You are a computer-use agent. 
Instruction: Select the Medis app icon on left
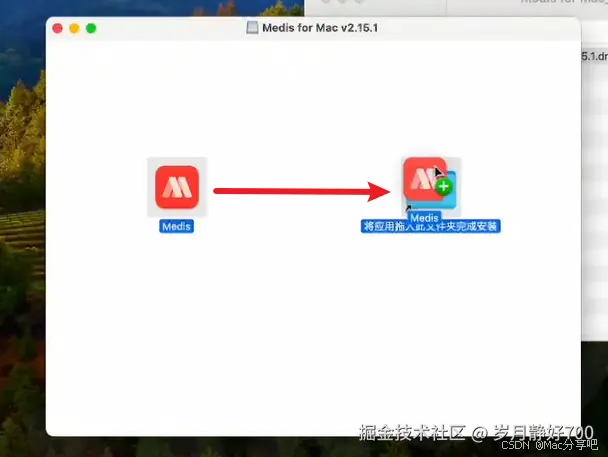tap(177, 187)
